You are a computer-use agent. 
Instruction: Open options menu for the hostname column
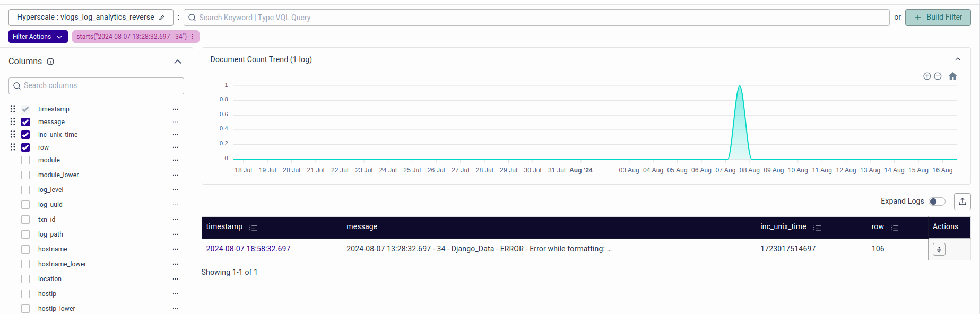[x=175, y=249]
